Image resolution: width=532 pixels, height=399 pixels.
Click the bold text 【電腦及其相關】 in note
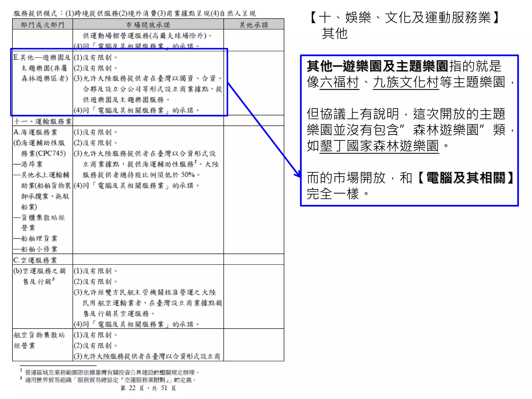pos(466,178)
